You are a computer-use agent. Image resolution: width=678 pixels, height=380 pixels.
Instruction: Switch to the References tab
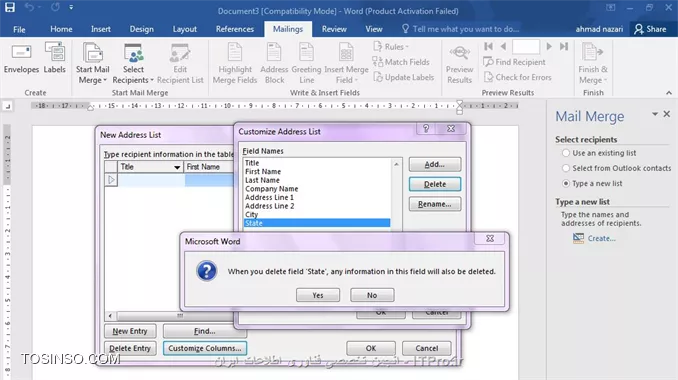pyautogui.click(x=235, y=29)
